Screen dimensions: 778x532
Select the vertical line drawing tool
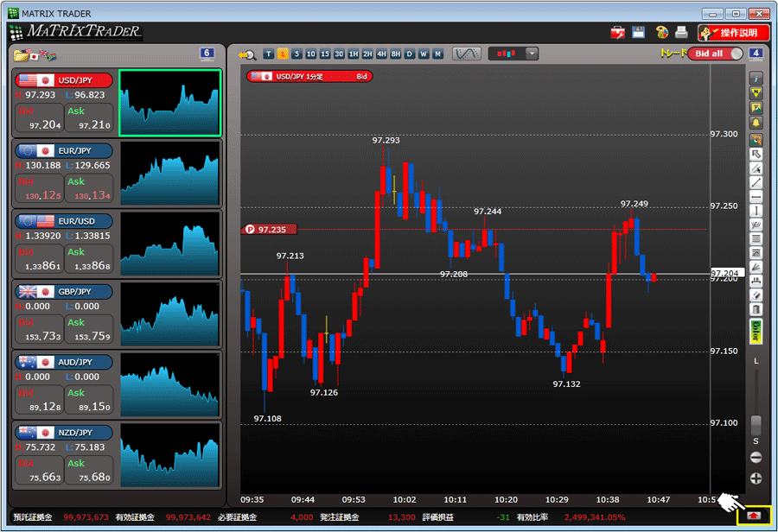click(x=756, y=211)
